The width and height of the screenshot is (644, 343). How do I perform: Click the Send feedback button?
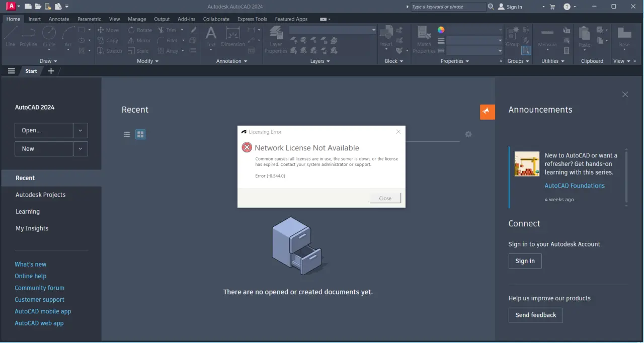[x=536, y=315]
